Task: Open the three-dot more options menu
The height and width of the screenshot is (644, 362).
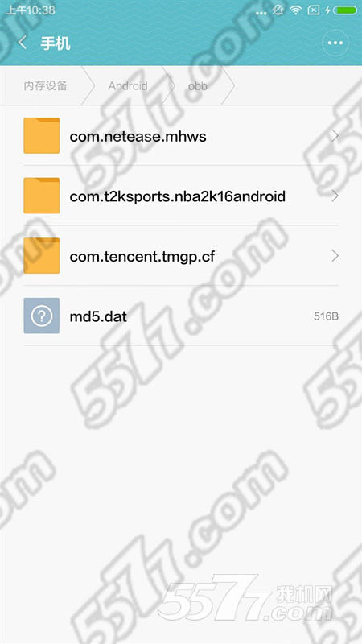Action: point(335,43)
